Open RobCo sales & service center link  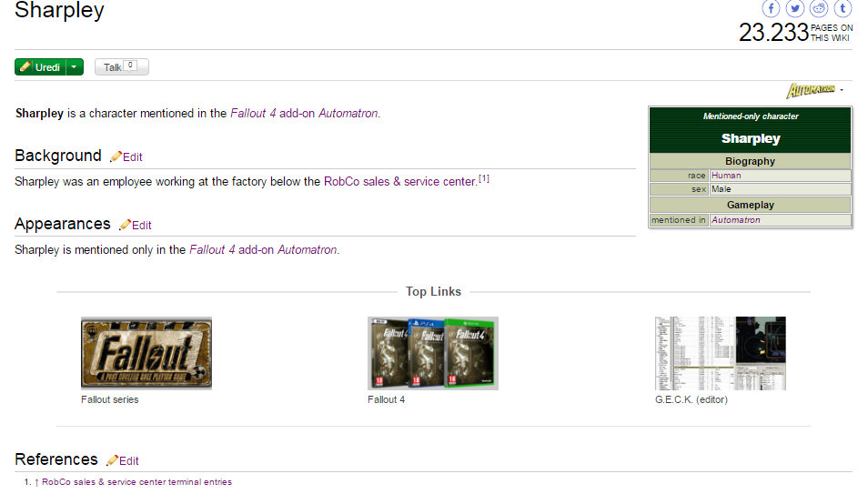click(x=400, y=182)
